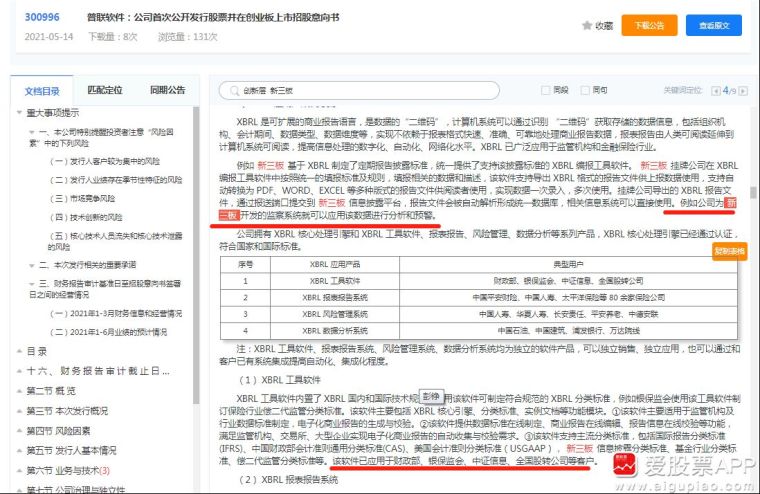760x494 pixels.
Task: Expand 第六节 业务与技术 section
Action: pyautogui.click(x=19, y=471)
